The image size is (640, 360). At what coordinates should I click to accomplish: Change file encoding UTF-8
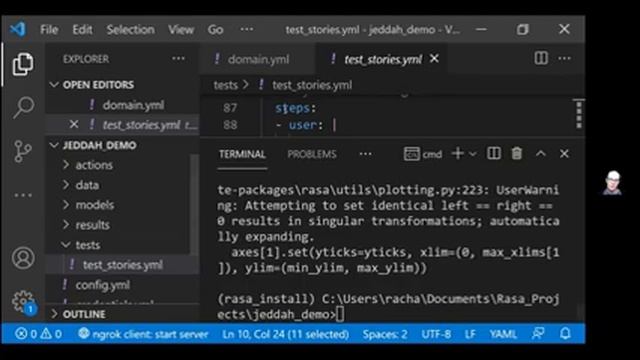(436, 334)
